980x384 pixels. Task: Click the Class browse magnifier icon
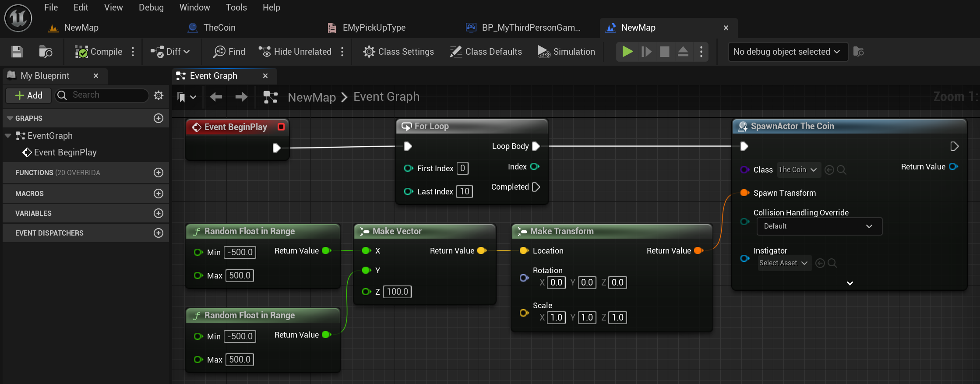tap(841, 170)
